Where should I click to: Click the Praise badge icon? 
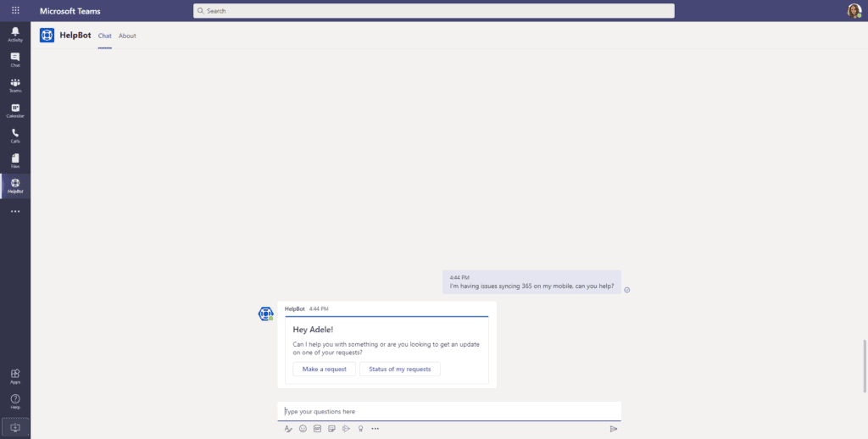360,429
